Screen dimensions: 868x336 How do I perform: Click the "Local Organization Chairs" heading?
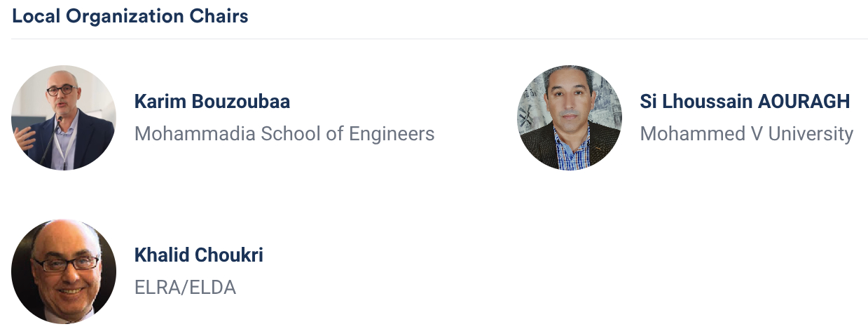[x=130, y=16]
